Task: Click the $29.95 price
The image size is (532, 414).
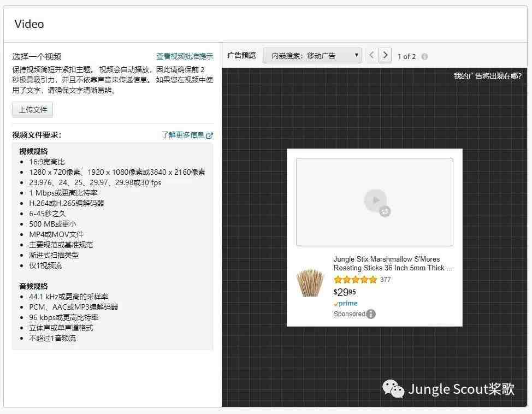Action: click(x=345, y=292)
